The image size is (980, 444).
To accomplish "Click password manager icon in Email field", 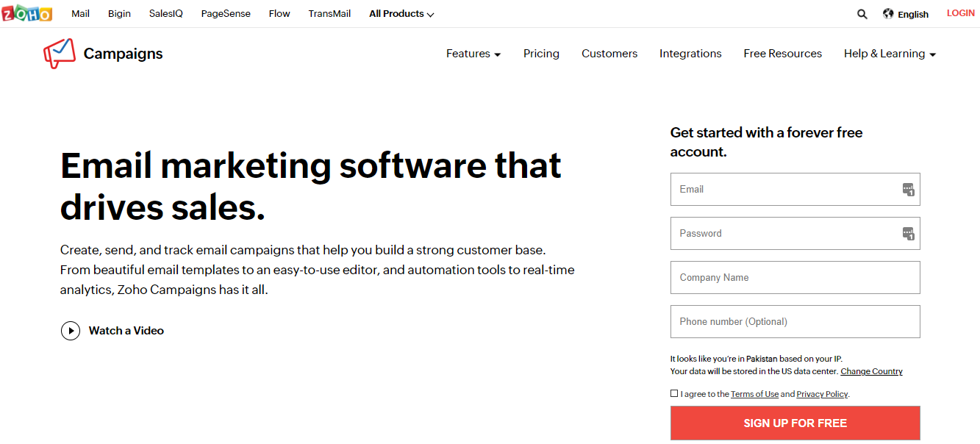I will (x=908, y=190).
